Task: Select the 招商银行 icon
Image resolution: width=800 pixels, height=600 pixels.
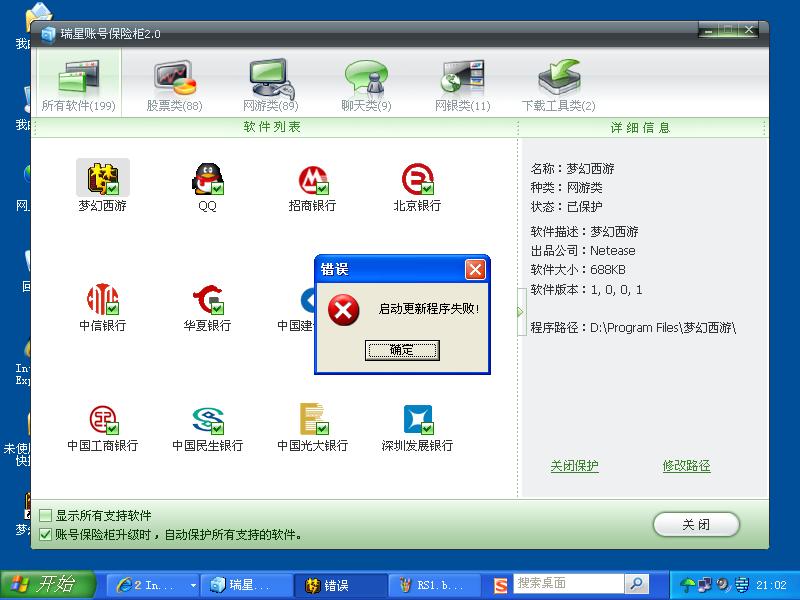Action: click(x=313, y=180)
